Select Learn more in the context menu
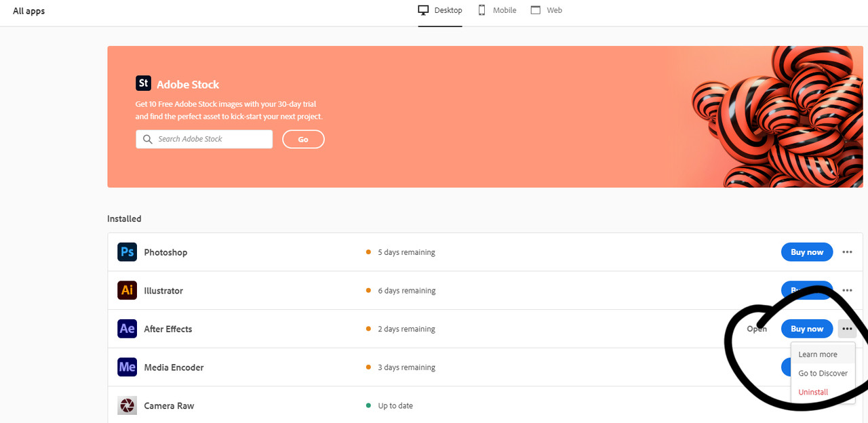 pos(823,355)
